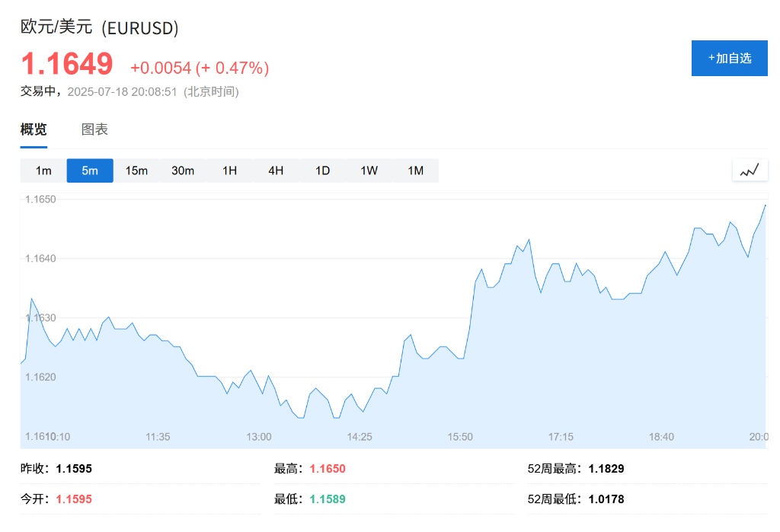
Task: Click the EURUSD pair title
Action: [100, 28]
